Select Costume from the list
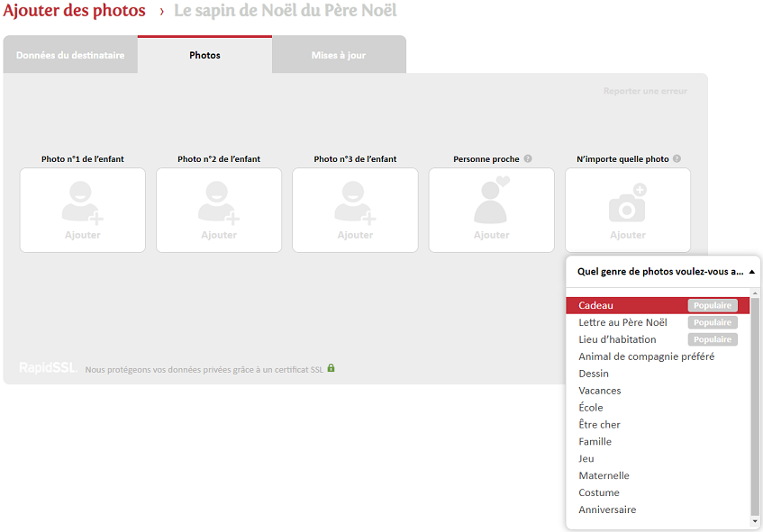The image size is (763, 532). [x=658, y=492]
